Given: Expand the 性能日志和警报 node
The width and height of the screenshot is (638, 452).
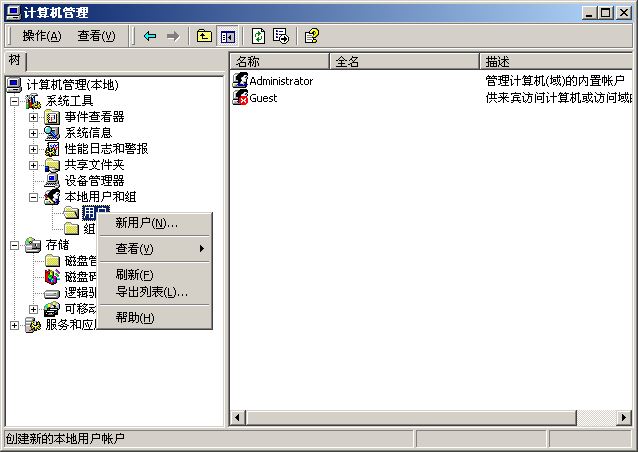Looking at the screenshot, I should tap(33, 149).
